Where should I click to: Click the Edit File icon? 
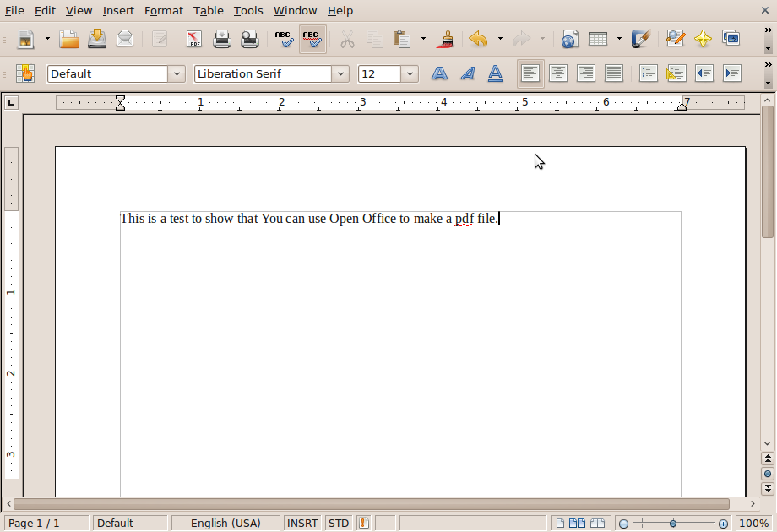click(160, 39)
